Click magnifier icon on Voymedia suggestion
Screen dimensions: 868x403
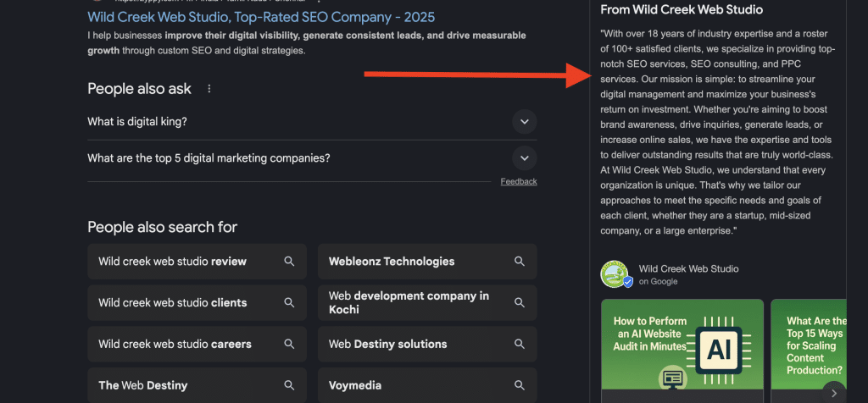(x=520, y=385)
